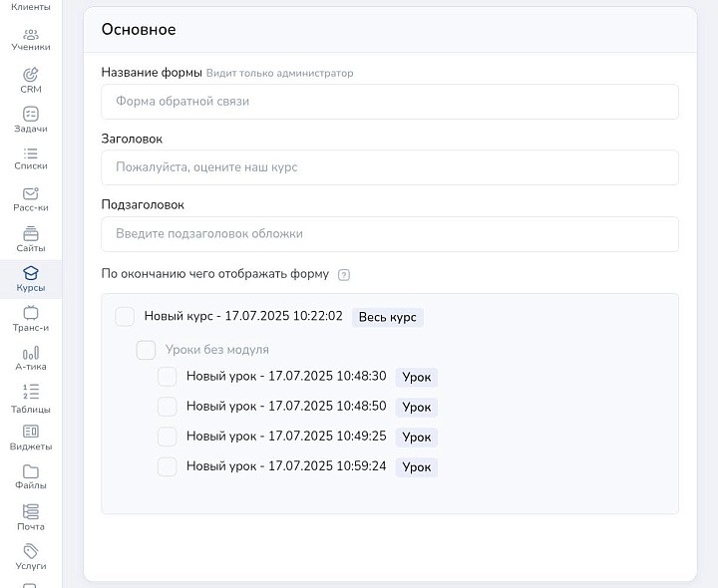Click the help icon beside form display label

click(344, 275)
